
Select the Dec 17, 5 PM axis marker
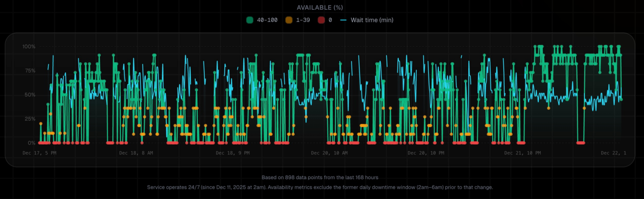pos(39,153)
